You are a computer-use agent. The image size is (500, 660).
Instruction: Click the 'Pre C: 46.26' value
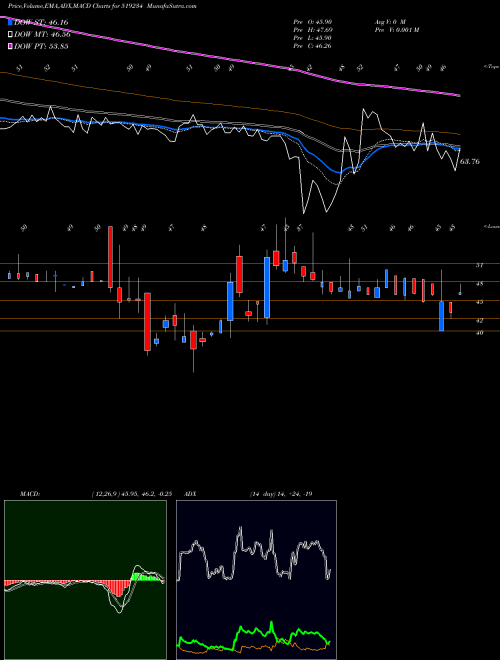[x=312, y=46]
